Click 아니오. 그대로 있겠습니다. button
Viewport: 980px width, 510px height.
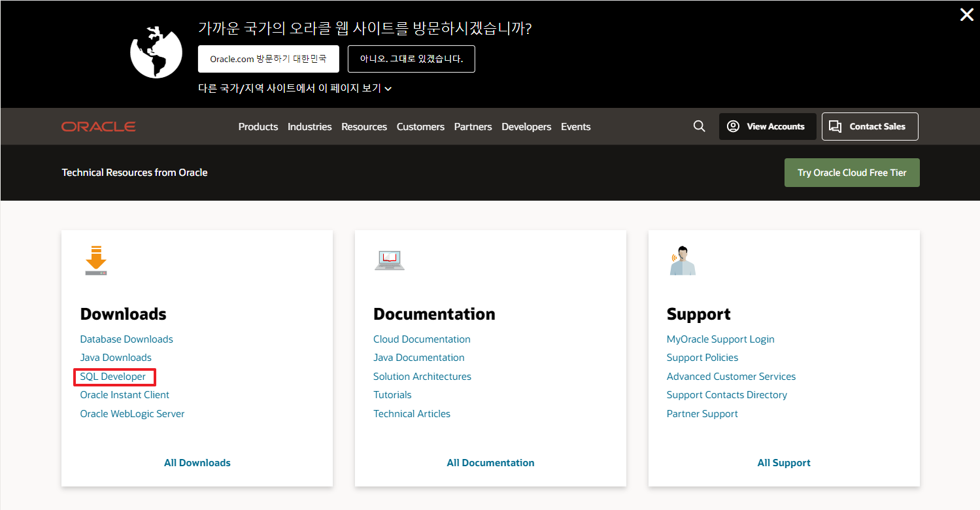411,59
